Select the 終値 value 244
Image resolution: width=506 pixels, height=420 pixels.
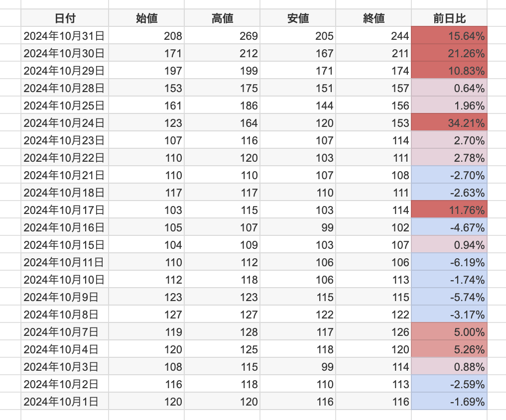(x=374, y=36)
